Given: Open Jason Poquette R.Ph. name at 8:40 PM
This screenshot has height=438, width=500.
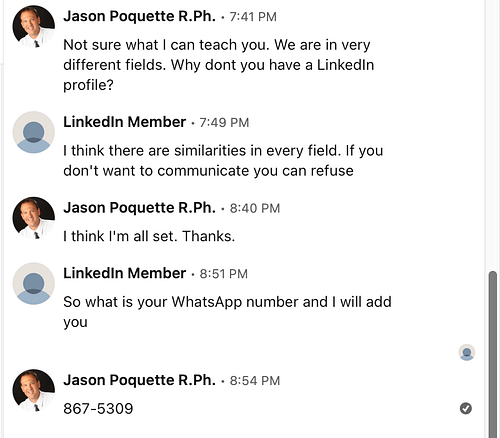Looking at the screenshot, I should [139, 208].
